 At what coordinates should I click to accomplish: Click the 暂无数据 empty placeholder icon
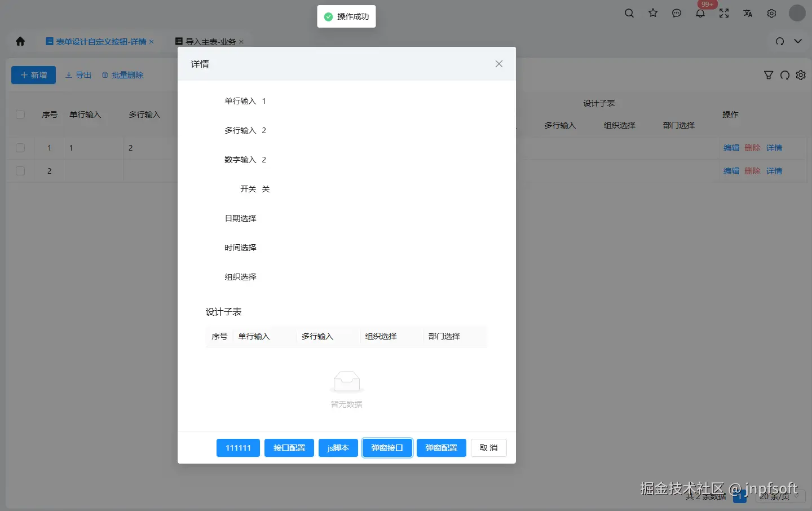346,382
